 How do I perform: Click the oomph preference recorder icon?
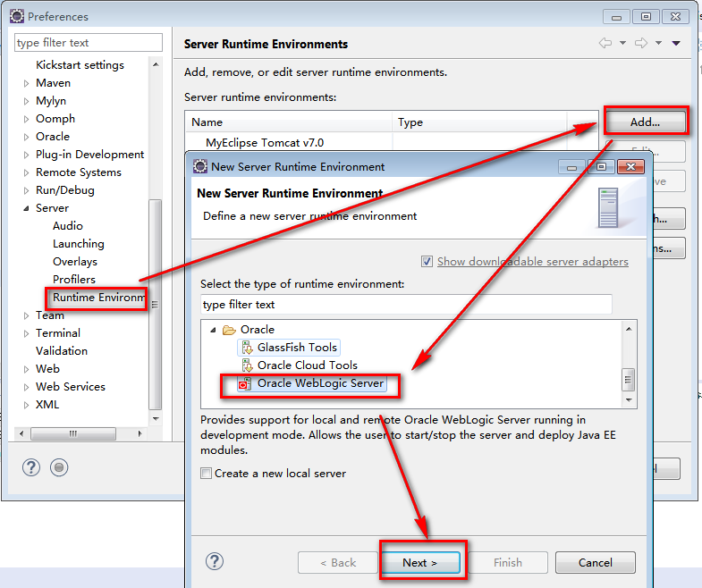point(59,467)
